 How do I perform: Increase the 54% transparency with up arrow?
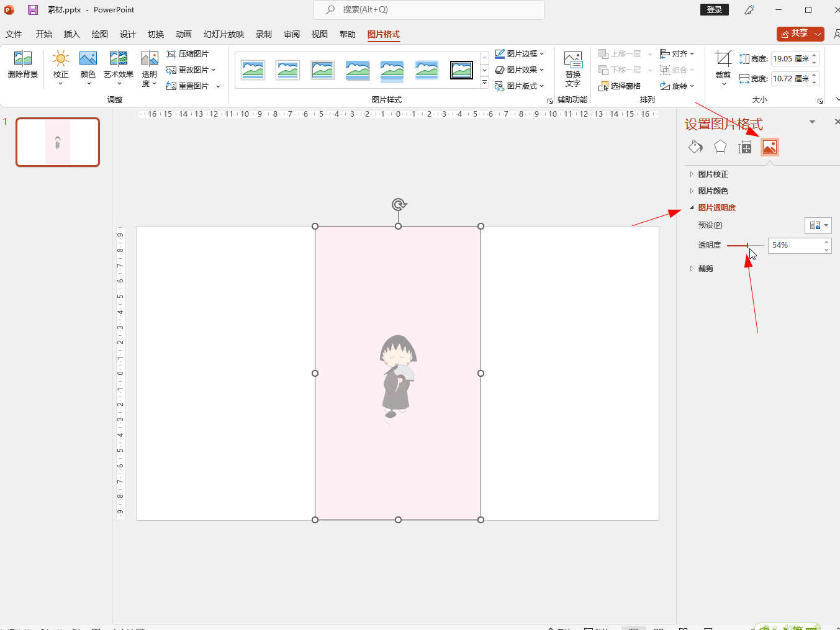[826, 242]
